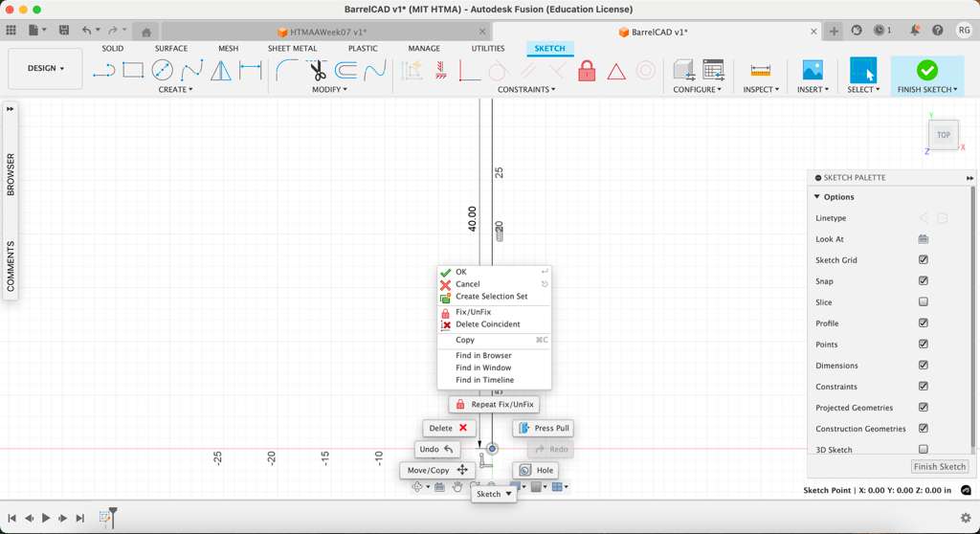Open the DESIGN workspace dropdown
The image size is (980, 534).
click(45, 69)
